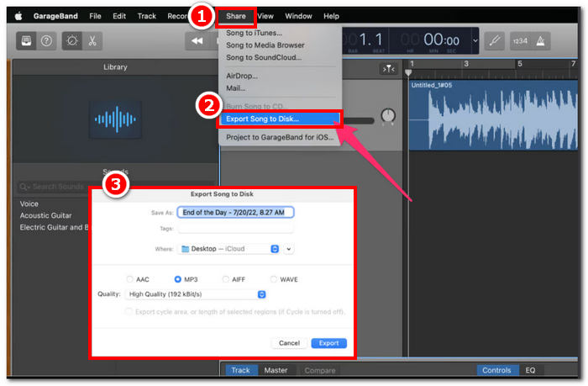Image resolution: width=588 pixels, height=386 pixels.
Task: Select Acoustic Guitar in Library
Action: tap(45, 215)
